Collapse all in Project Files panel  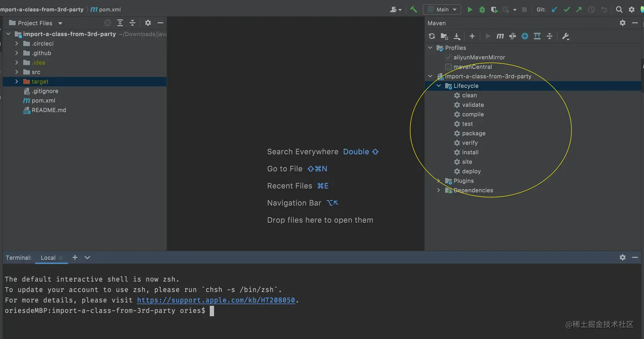132,23
